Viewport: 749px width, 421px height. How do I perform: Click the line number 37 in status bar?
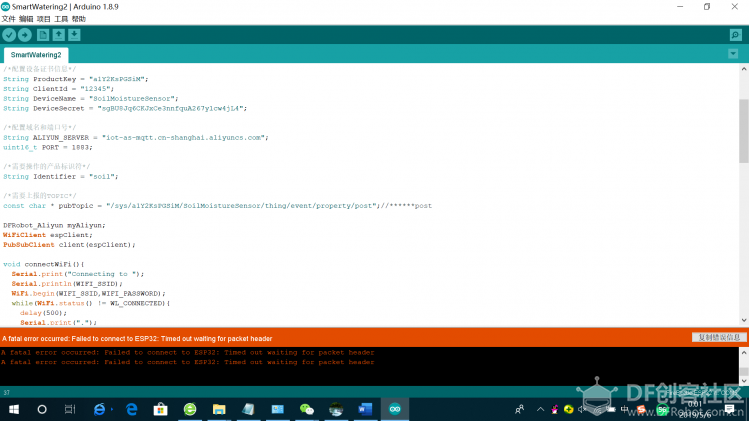tap(6, 392)
